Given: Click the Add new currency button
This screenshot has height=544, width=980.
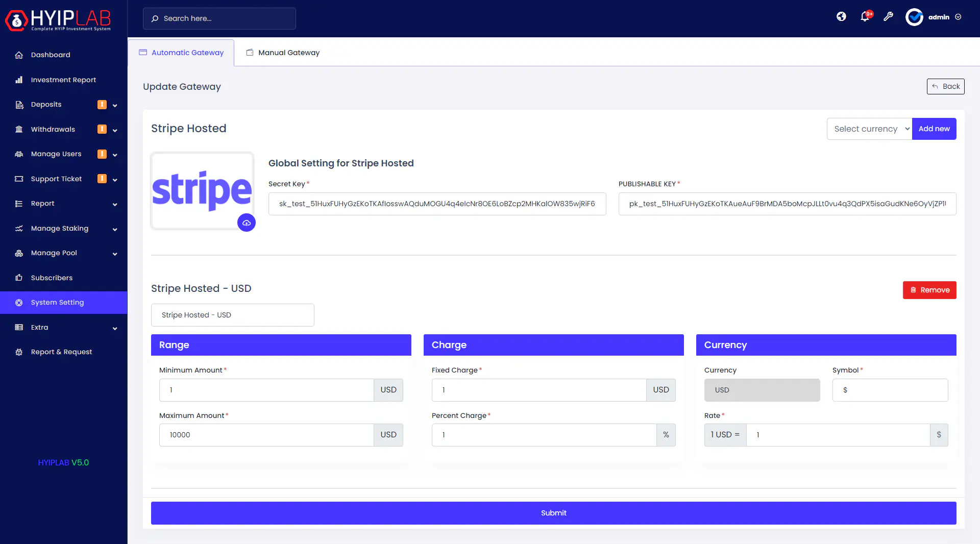Looking at the screenshot, I should [934, 129].
